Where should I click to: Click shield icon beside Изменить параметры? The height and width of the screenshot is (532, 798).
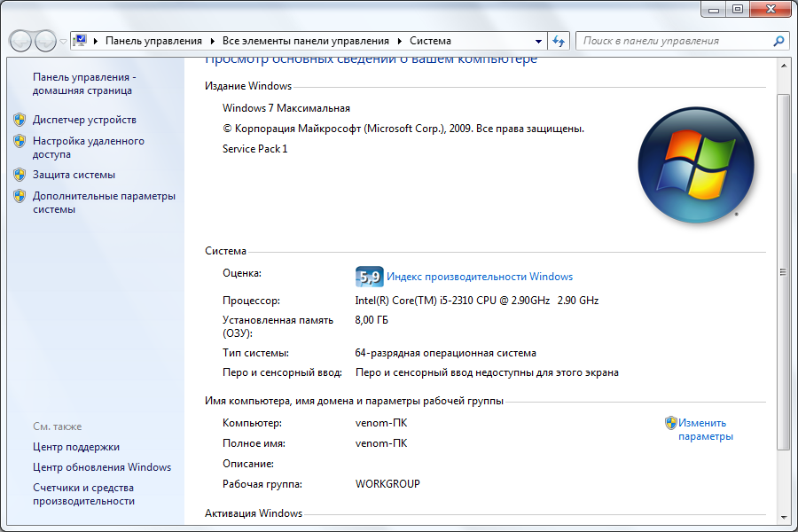671,423
